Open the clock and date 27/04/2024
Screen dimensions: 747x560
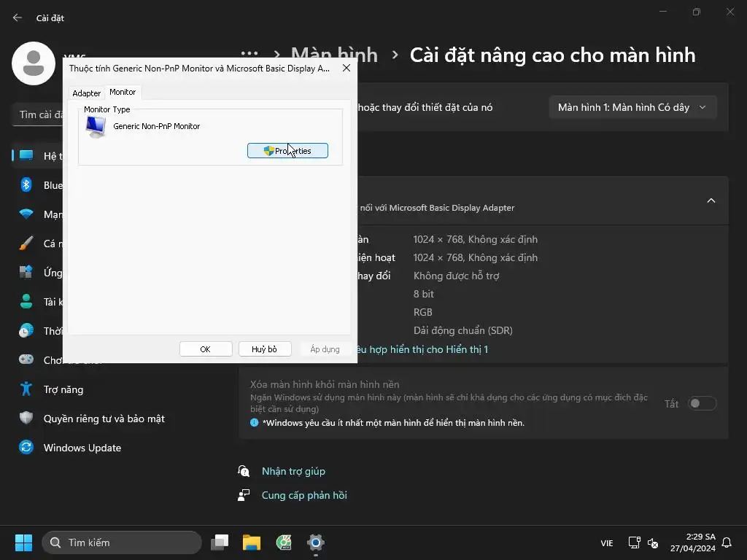pos(693,542)
